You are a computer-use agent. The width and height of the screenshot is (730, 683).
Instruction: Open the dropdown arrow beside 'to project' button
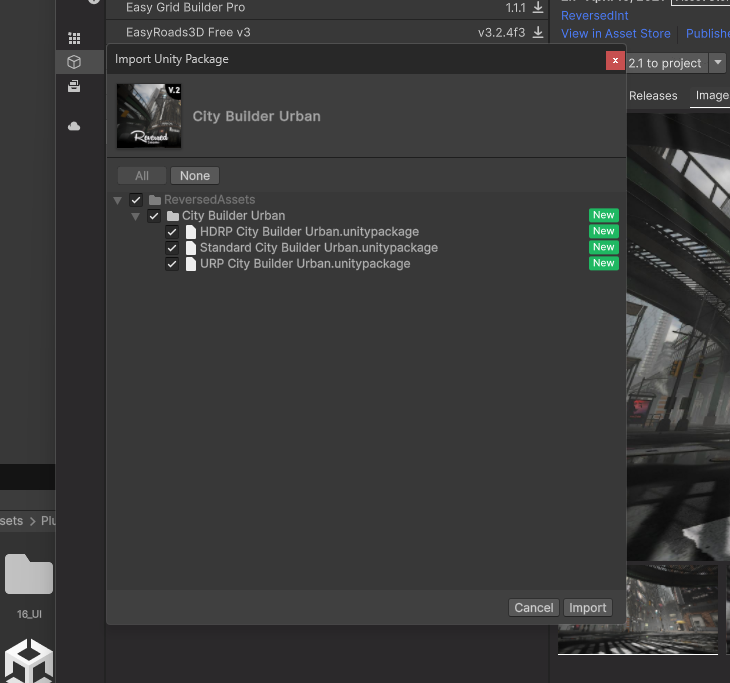coord(718,63)
